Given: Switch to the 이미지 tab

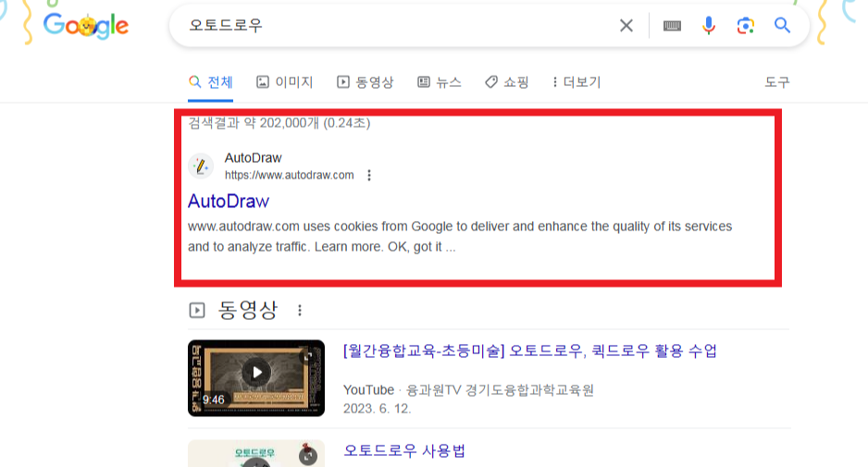Looking at the screenshot, I should point(284,82).
